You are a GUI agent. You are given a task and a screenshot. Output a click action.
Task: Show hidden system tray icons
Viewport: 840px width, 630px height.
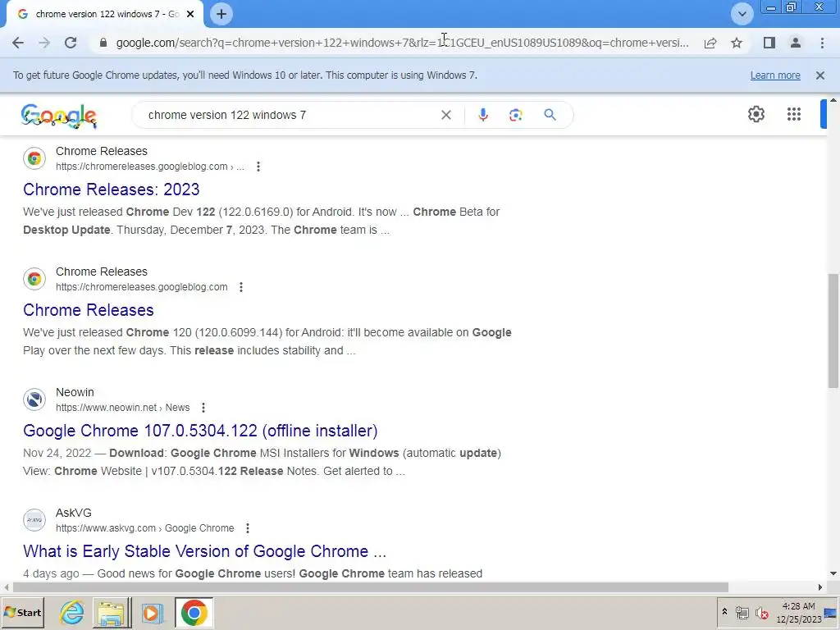(724, 612)
